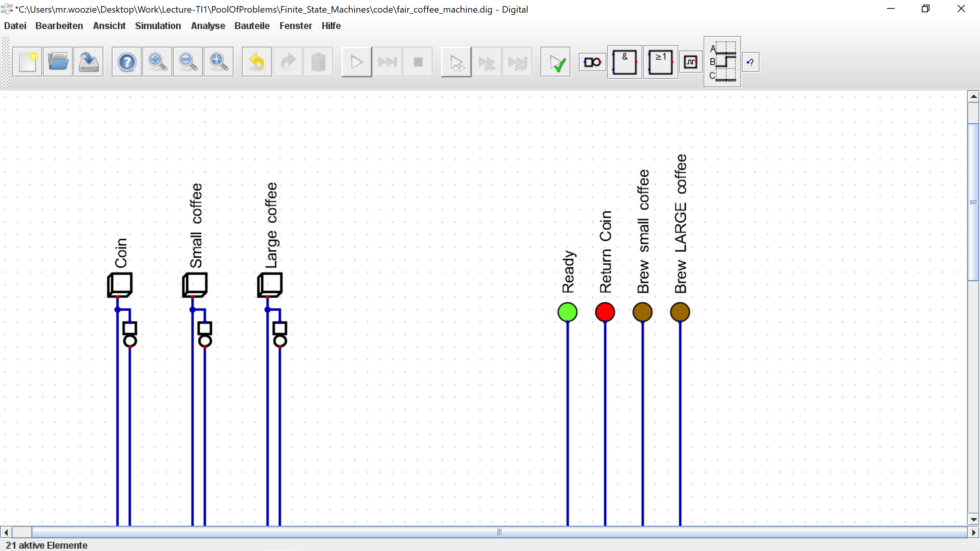Fit circuit to window with the magnifier icon

click(x=219, y=62)
